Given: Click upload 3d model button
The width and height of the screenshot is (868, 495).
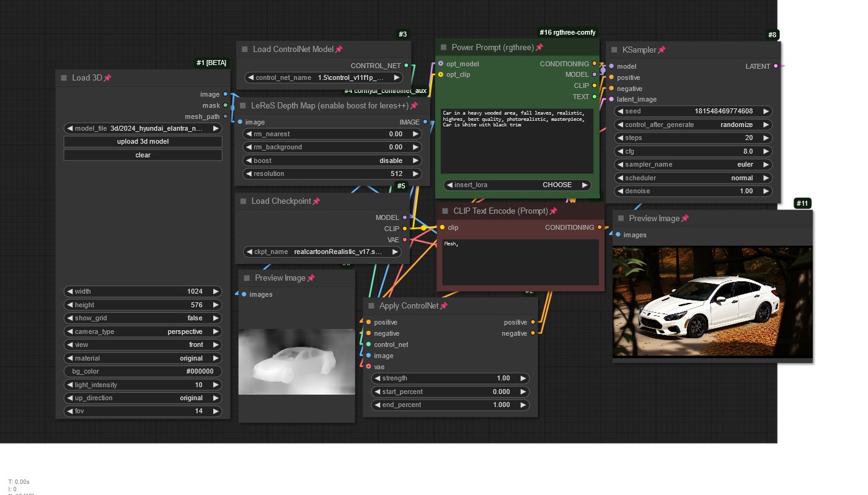Looking at the screenshot, I should tap(143, 142).
